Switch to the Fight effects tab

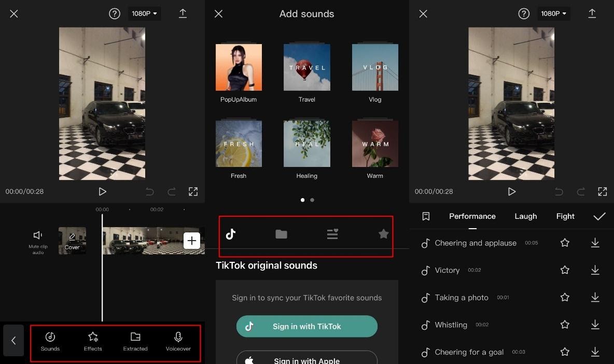click(x=565, y=216)
